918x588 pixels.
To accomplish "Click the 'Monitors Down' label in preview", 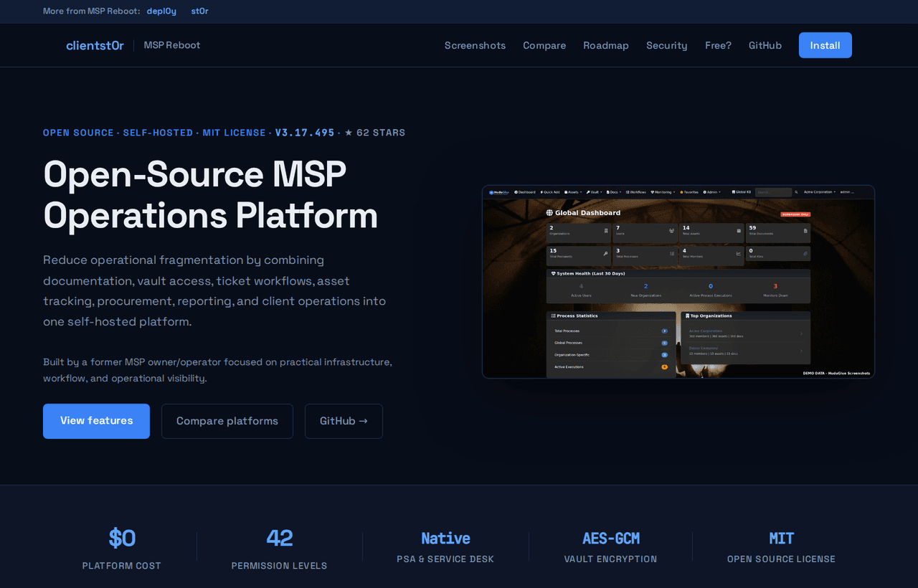I will [x=775, y=295].
